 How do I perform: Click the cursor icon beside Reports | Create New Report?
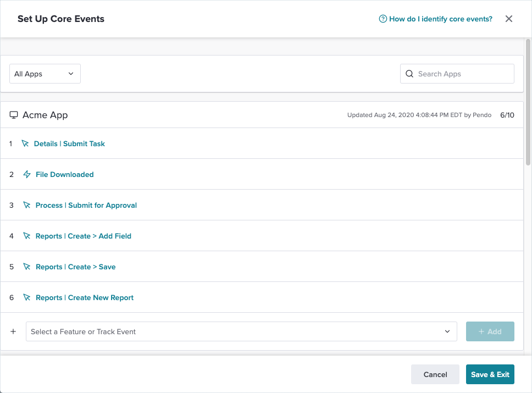click(x=26, y=297)
